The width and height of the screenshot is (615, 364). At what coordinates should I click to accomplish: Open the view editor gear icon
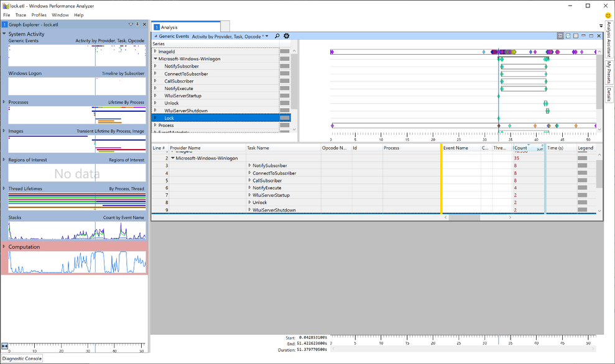[x=286, y=36]
